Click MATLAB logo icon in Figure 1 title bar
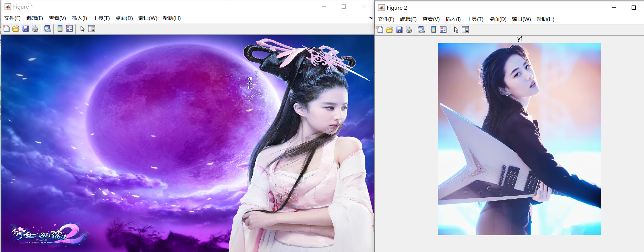Image resolution: width=644 pixels, height=252 pixels. 8,7
